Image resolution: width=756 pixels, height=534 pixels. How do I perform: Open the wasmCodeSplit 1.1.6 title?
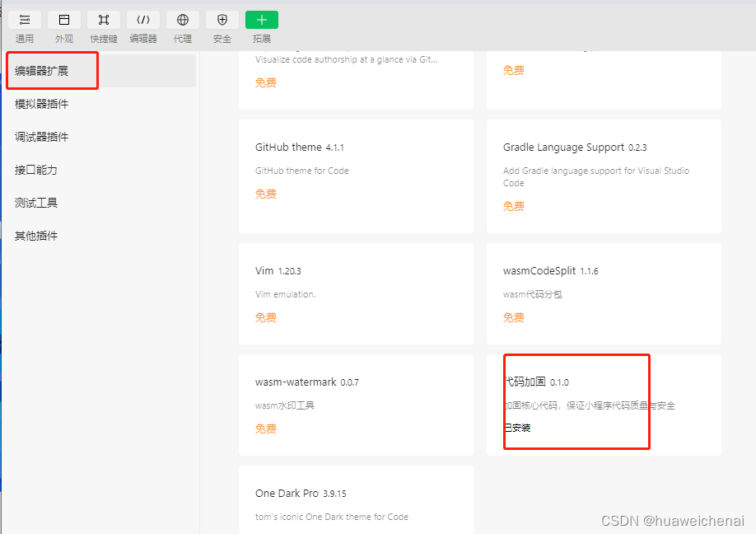click(551, 271)
